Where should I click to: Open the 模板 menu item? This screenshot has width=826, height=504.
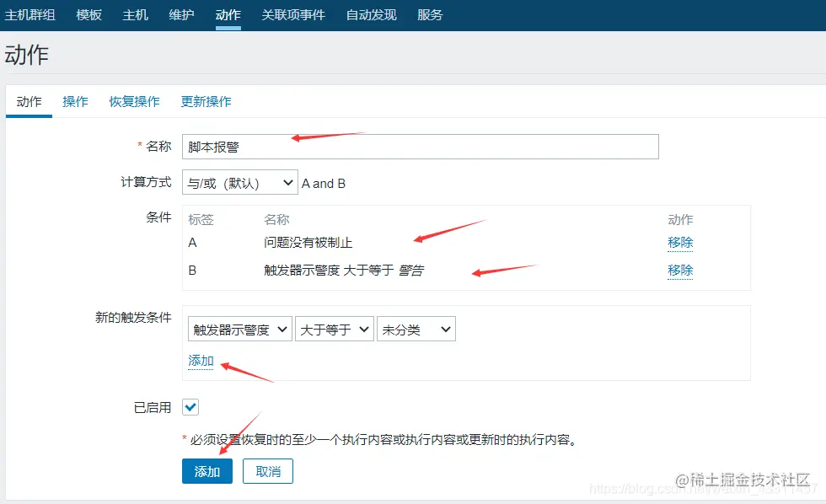click(x=88, y=14)
